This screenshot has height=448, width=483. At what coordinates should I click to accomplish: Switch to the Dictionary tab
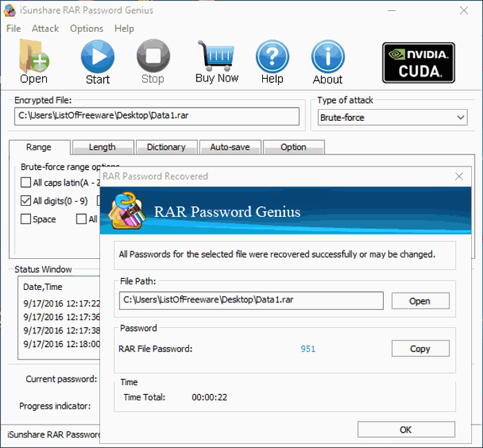[x=166, y=147]
